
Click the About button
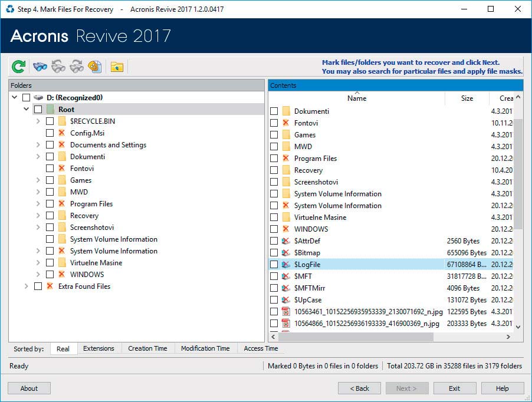click(x=29, y=388)
